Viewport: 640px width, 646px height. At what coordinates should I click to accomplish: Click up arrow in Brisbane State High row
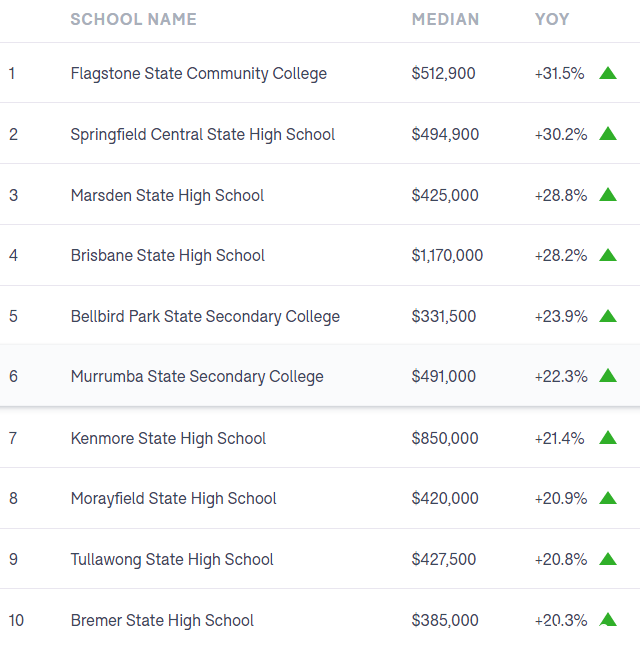click(608, 255)
